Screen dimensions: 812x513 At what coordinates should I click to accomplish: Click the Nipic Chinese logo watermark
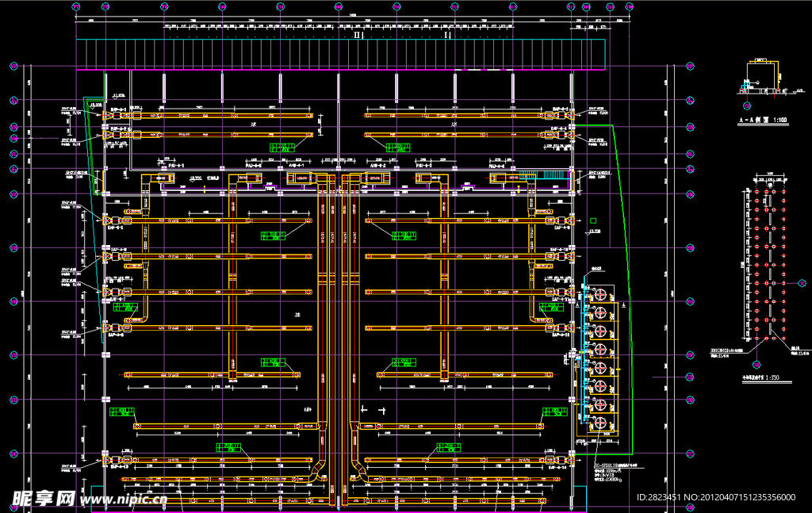(x=43, y=498)
